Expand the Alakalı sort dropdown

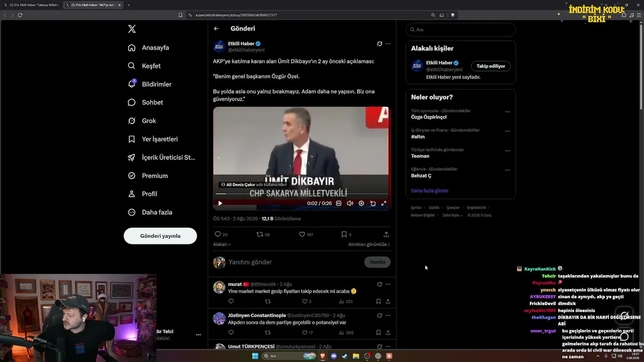(x=222, y=244)
